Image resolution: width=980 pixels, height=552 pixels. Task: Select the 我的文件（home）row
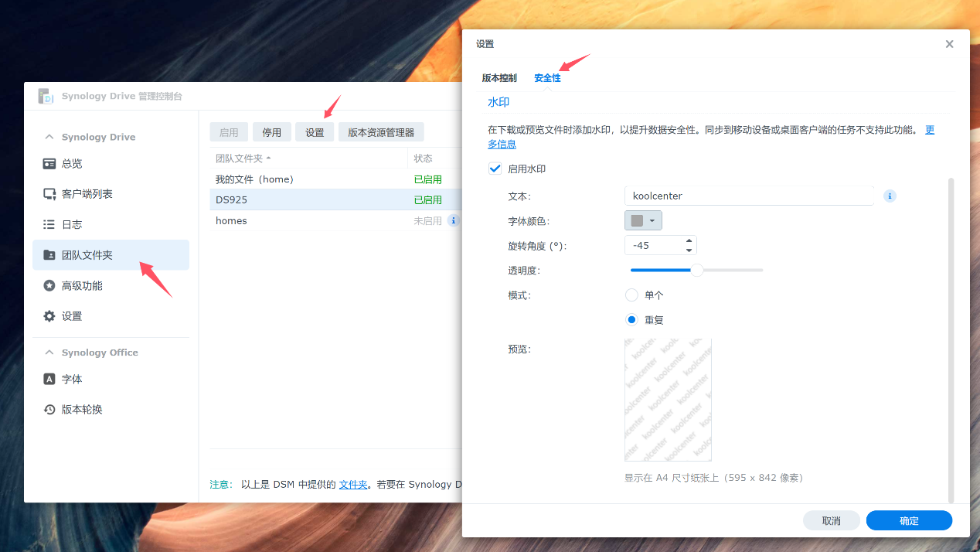coord(335,179)
